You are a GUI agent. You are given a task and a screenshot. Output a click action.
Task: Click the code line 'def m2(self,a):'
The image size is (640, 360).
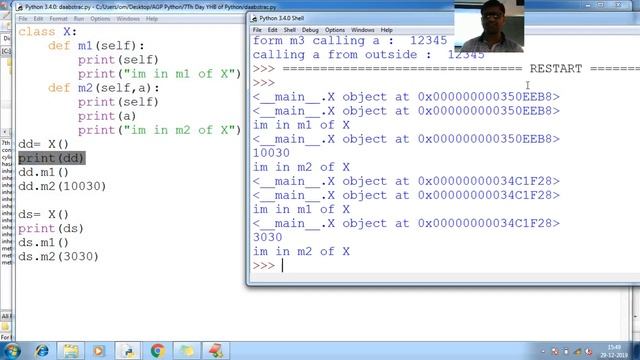click(104, 88)
